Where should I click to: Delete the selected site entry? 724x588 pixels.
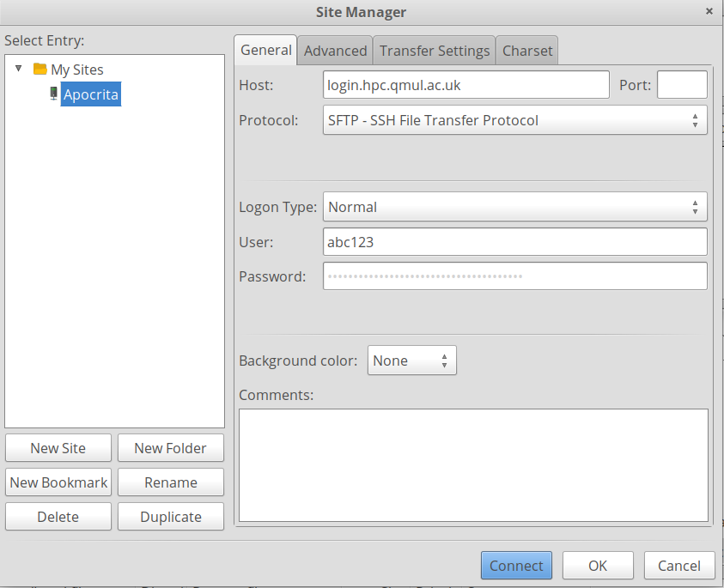point(58,516)
